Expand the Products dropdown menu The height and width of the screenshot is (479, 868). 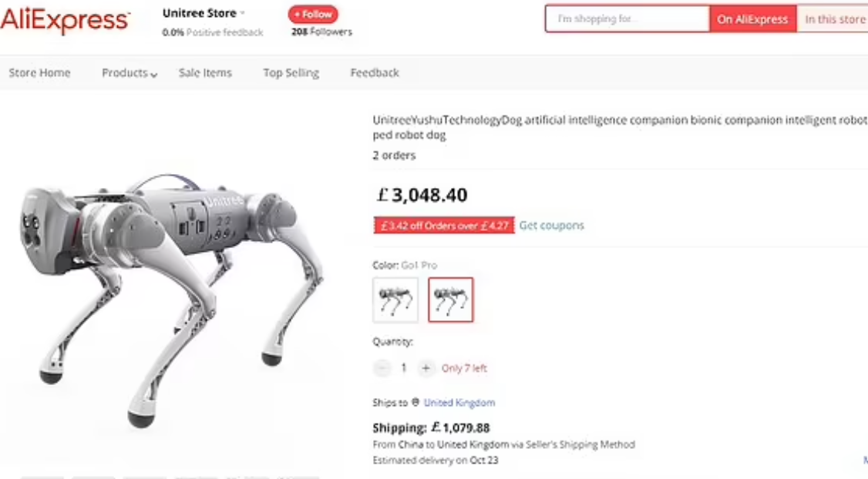point(129,73)
